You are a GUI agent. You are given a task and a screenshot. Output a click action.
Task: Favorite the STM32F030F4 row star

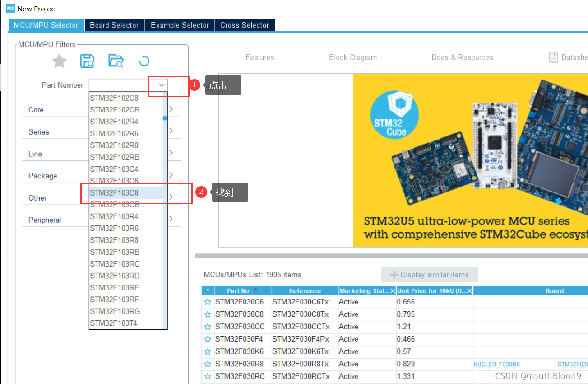tap(208, 339)
